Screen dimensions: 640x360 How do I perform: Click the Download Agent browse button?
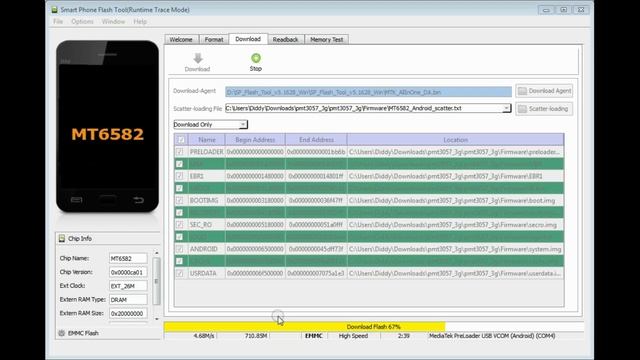[x=544, y=91]
